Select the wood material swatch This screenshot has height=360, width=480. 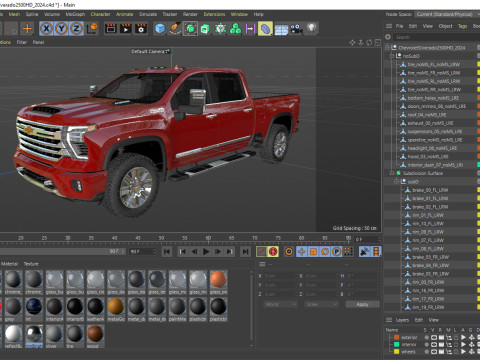(95, 333)
